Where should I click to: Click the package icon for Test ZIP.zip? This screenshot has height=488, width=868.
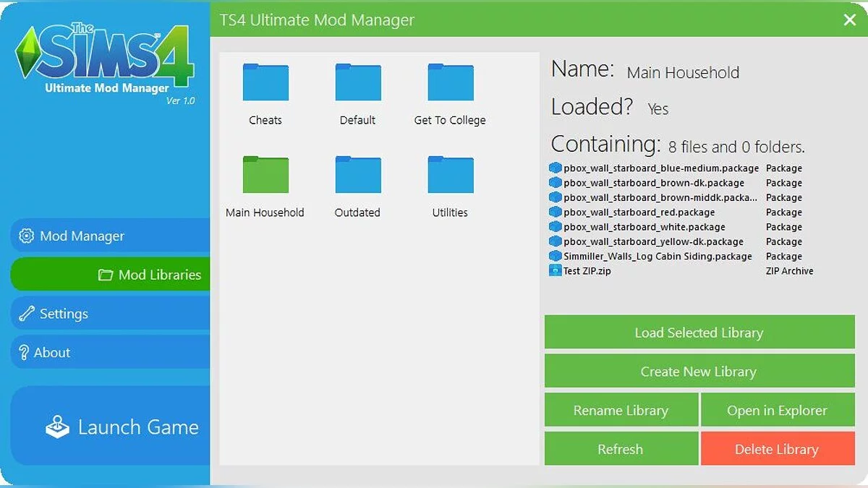pyautogui.click(x=555, y=271)
